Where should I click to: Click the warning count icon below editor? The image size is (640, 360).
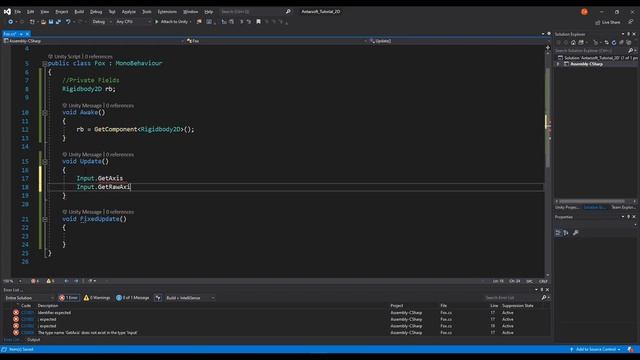tap(50, 281)
